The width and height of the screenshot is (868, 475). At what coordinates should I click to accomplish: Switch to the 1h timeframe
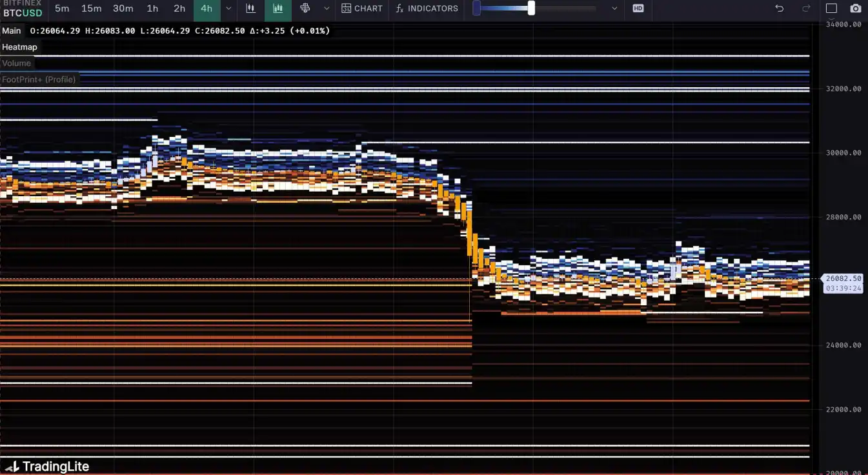click(152, 8)
